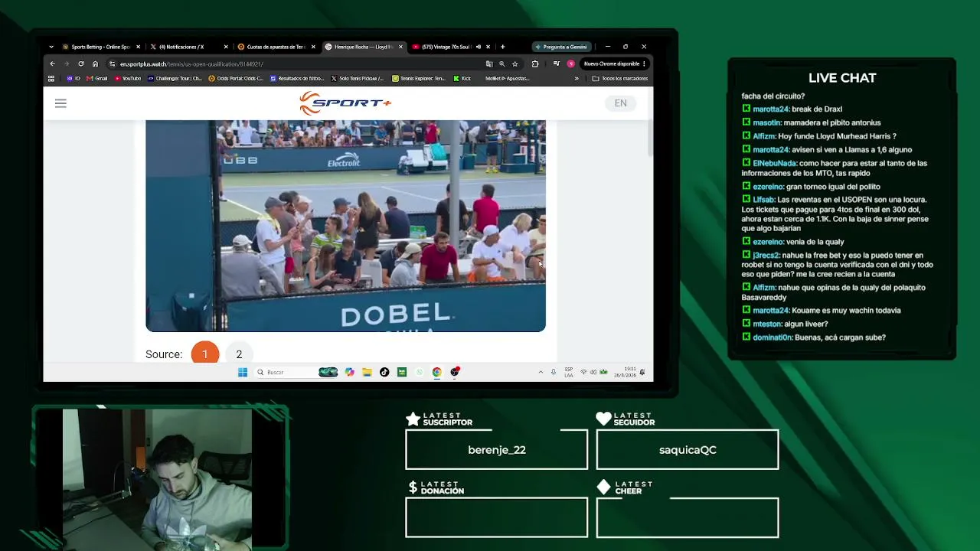
Task: Open Copilot from the taskbar
Action: pyautogui.click(x=350, y=372)
